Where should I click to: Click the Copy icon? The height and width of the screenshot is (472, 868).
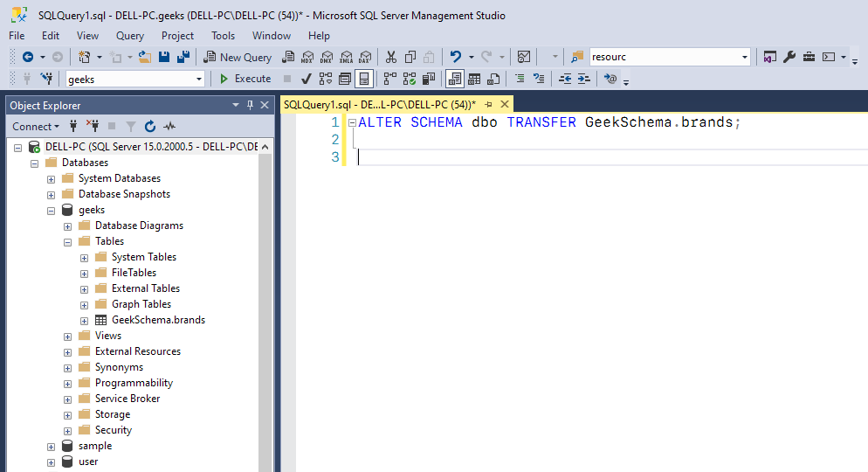[x=410, y=57]
